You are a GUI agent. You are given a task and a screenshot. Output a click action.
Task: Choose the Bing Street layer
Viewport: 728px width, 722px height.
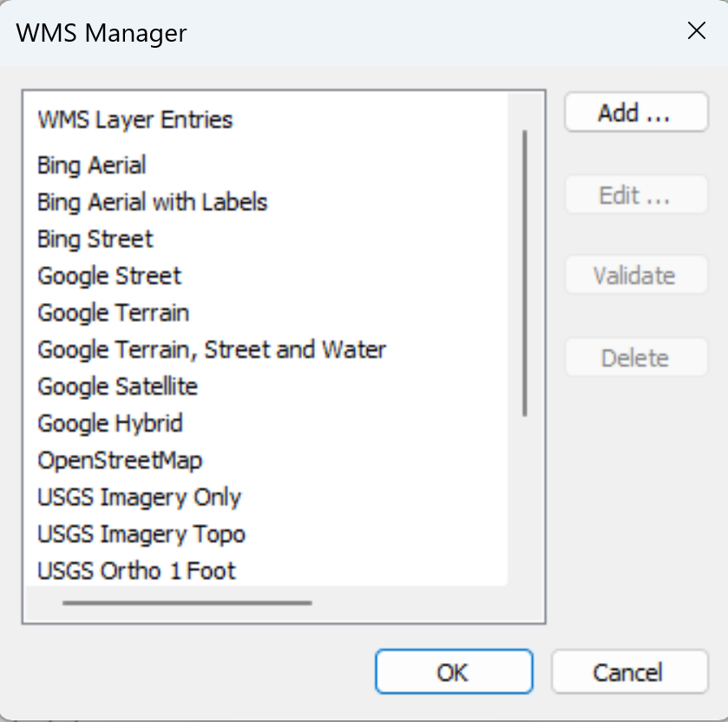coord(95,240)
